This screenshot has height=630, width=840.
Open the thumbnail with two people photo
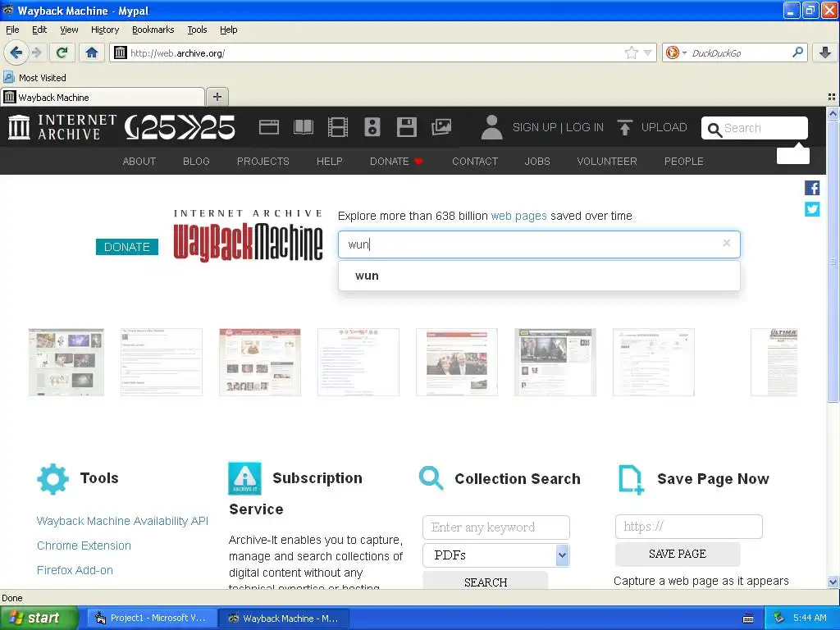(456, 362)
